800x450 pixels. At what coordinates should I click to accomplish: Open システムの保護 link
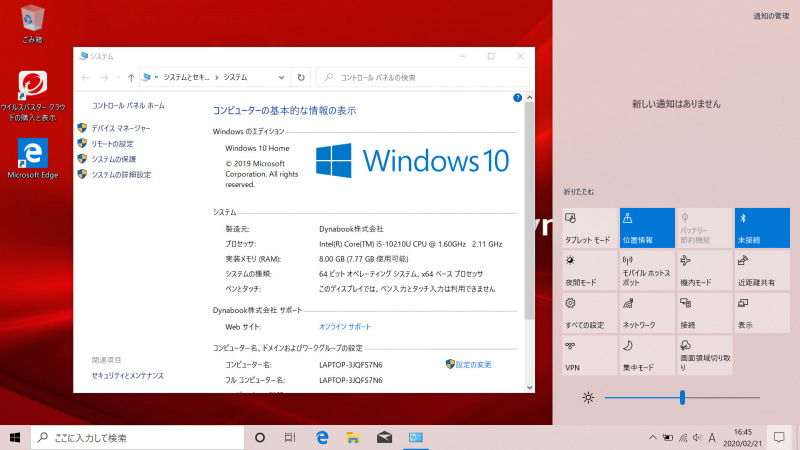coord(114,159)
